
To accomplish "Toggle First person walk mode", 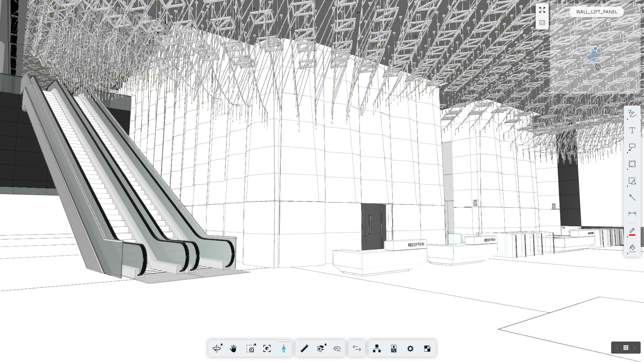I will click(284, 349).
